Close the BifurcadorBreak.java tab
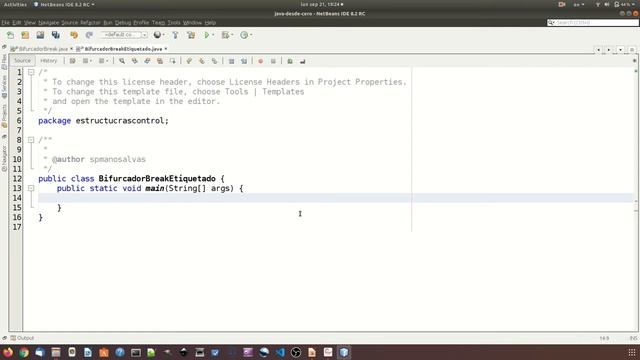This screenshot has width=640, height=360. [x=71, y=49]
